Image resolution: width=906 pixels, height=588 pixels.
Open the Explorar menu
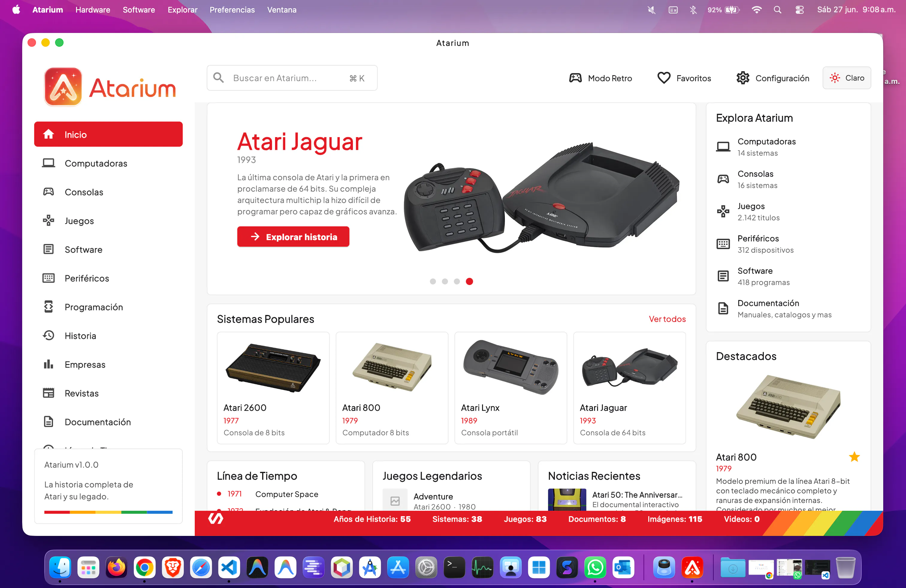click(x=182, y=10)
